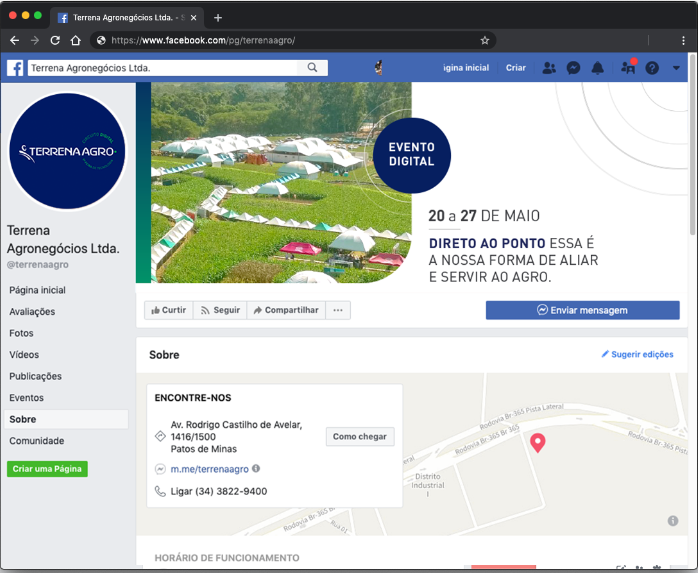Image resolution: width=698 pixels, height=573 pixels.
Task: Click Messenger icon beside m.me link
Action: coord(160,469)
